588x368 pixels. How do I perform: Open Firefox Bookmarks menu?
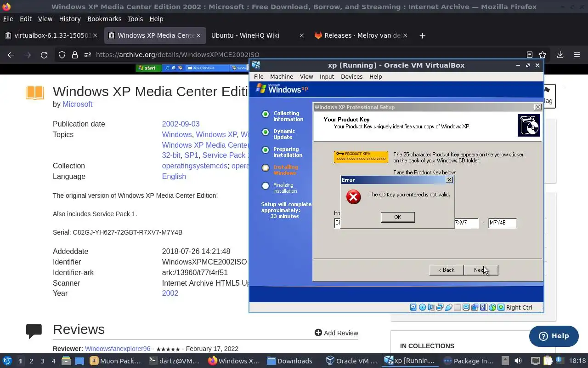[x=104, y=19]
